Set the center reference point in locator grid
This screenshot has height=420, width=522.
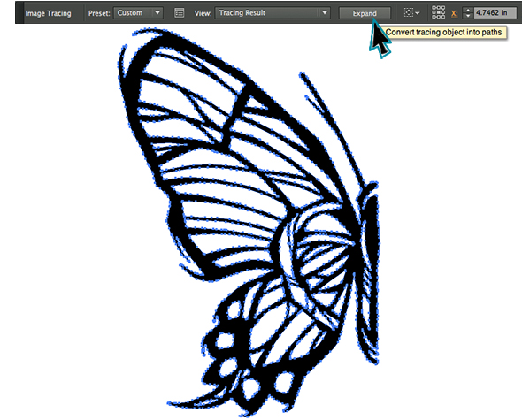(439, 12)
